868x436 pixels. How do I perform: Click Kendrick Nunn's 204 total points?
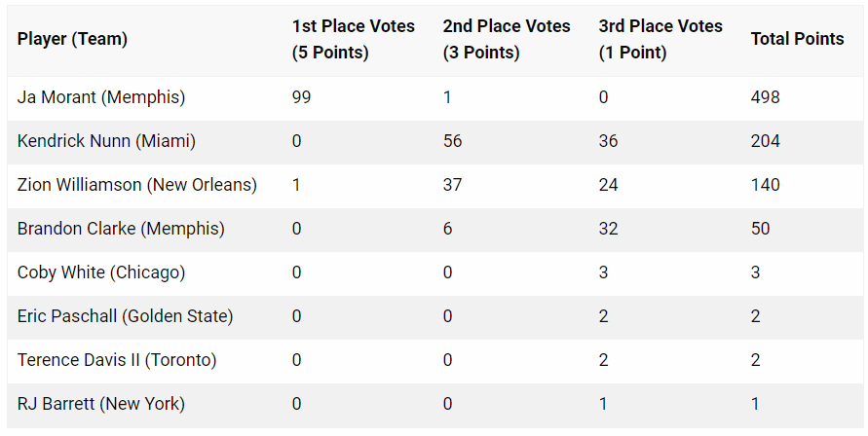[x=765, y=141]
